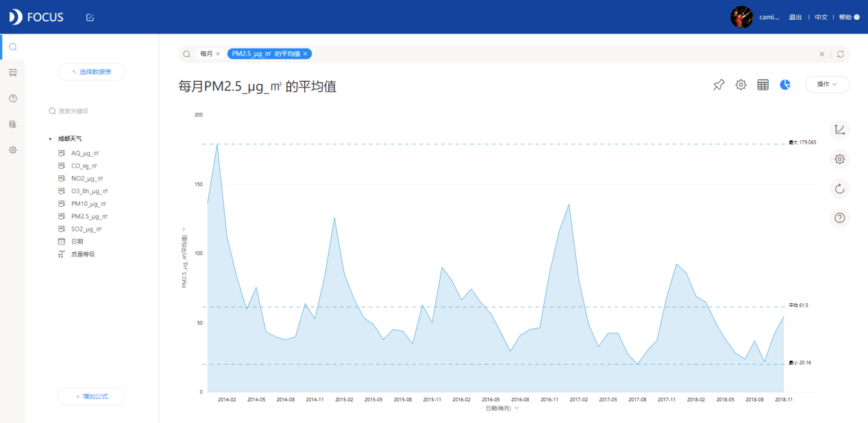Open the chart type selector (pie icon)

(785, 84)
